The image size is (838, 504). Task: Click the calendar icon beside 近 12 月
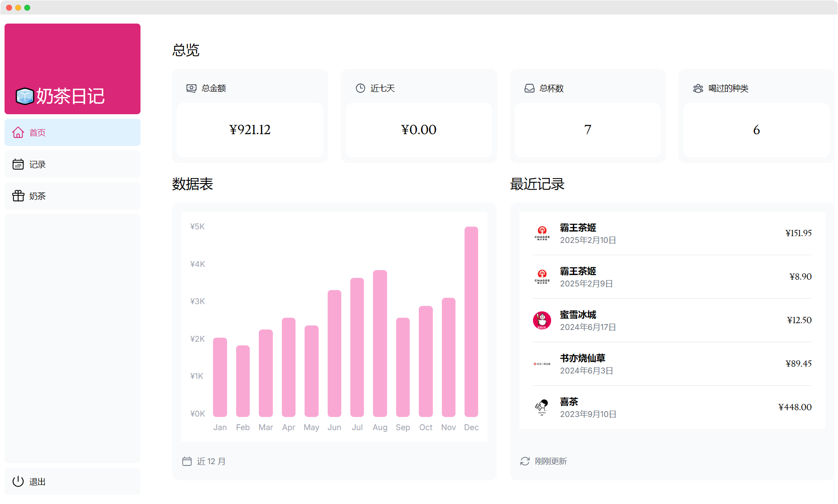(187, 461)
